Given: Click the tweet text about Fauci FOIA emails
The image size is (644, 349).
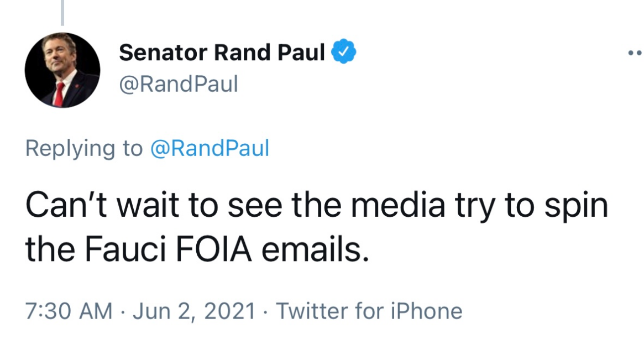Looking at the screenshot, I should 316,227.
